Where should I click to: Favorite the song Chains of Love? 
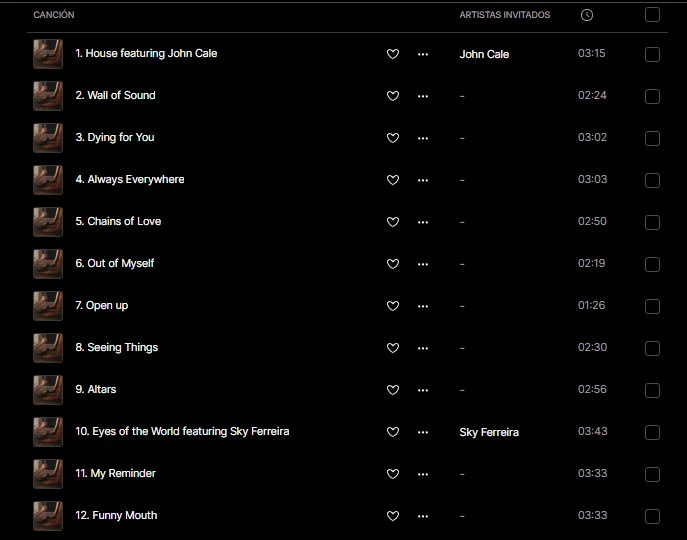[393, 222]
